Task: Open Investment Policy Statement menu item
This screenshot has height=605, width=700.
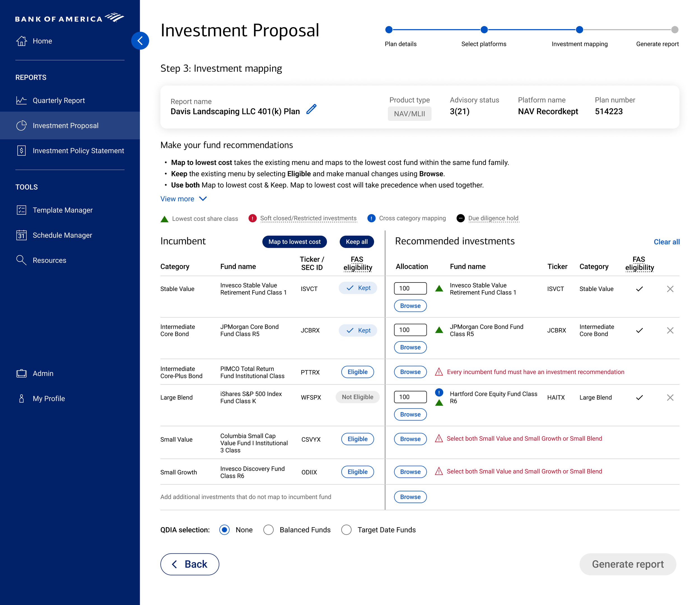Action: point(78,151)
